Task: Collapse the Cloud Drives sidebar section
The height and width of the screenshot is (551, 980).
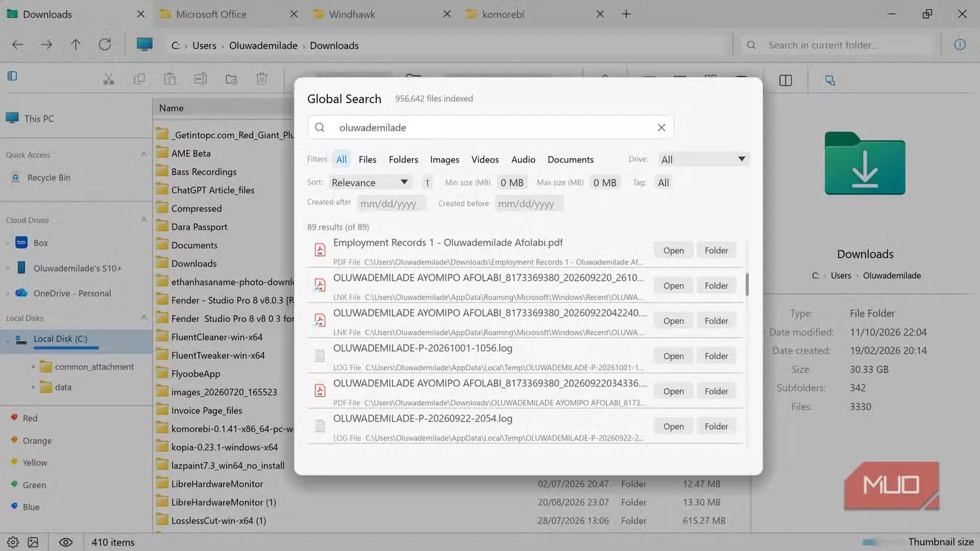Action: [x=144, y=220]
